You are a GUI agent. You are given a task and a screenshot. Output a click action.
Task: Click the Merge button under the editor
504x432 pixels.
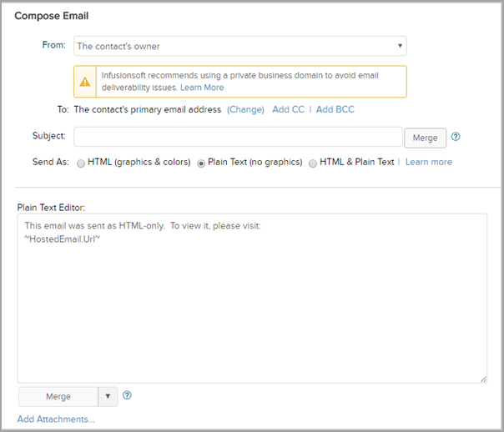(58, 396)
